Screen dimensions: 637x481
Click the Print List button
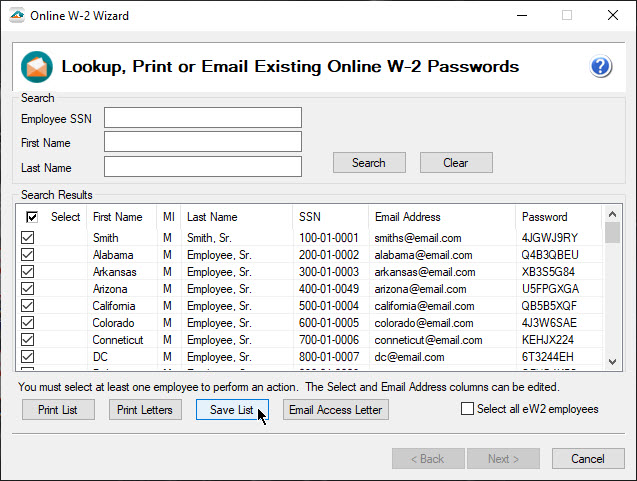pos(58,410)
